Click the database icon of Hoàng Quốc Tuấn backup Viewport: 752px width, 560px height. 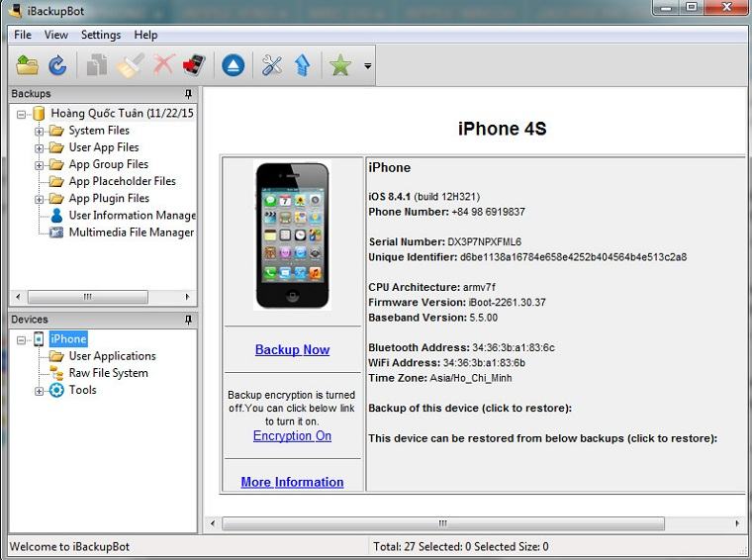(x=39, y=114)
